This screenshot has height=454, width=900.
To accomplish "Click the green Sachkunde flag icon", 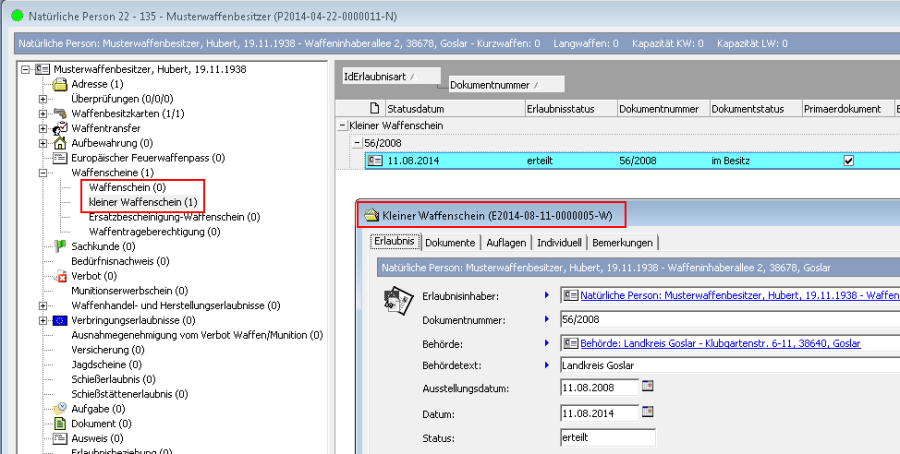I will (x=59, y=246).
